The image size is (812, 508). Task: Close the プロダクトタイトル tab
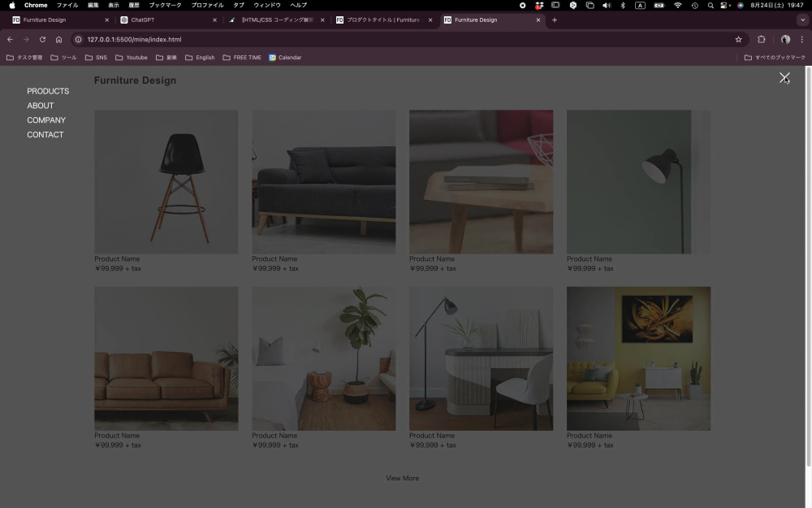(x=430, y=20)
